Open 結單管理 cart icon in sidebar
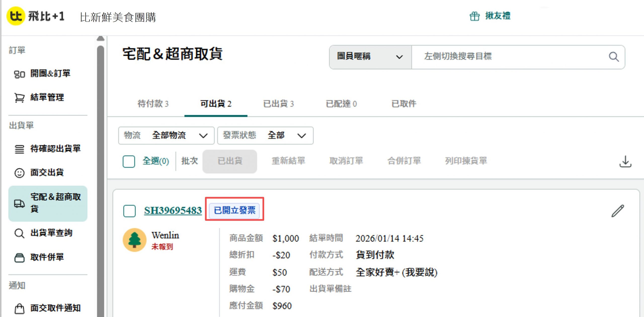The image size is (644, 317). [19, 98]
